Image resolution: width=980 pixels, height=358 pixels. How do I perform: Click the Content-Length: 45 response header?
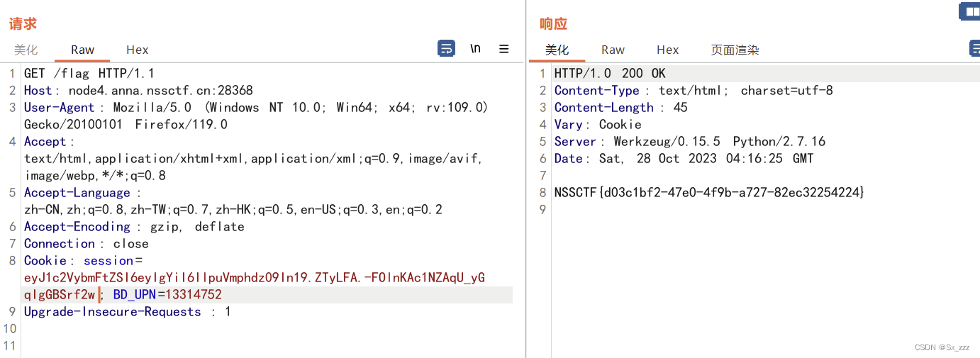tap(621, 107)
